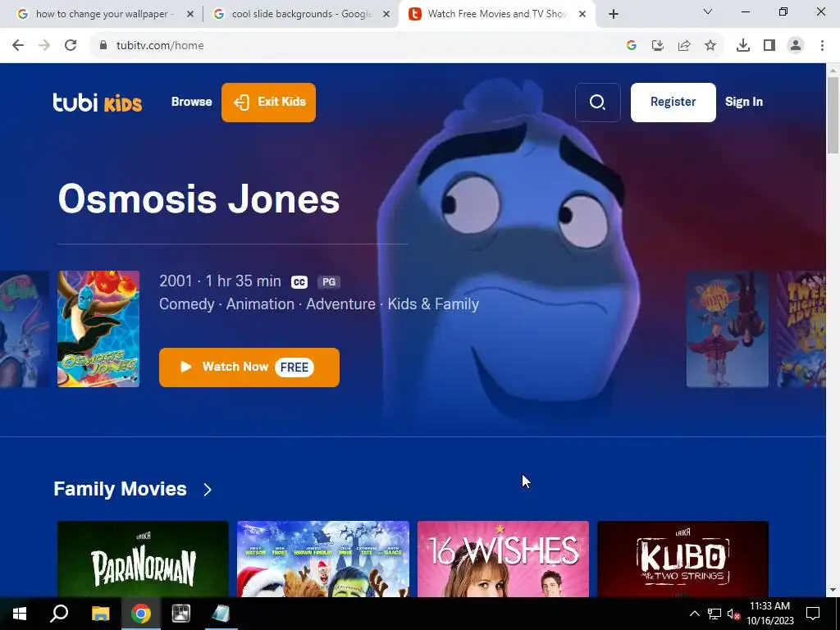This screenshot has height=630, width=840.
Task: Open the Tubi search icon
Action: [597, 103]
